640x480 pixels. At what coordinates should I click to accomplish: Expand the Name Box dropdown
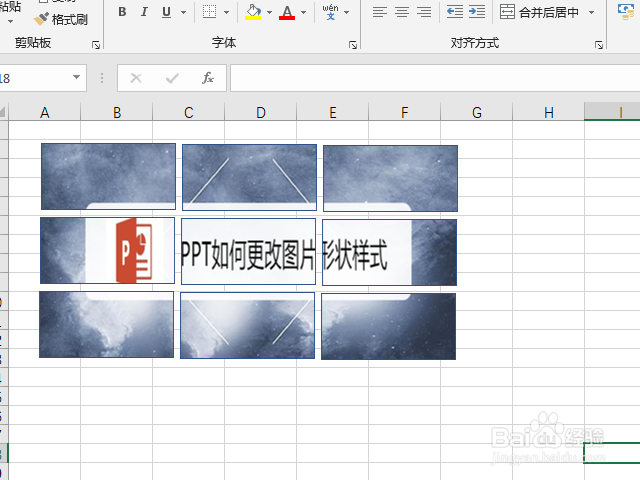(76, 77)
